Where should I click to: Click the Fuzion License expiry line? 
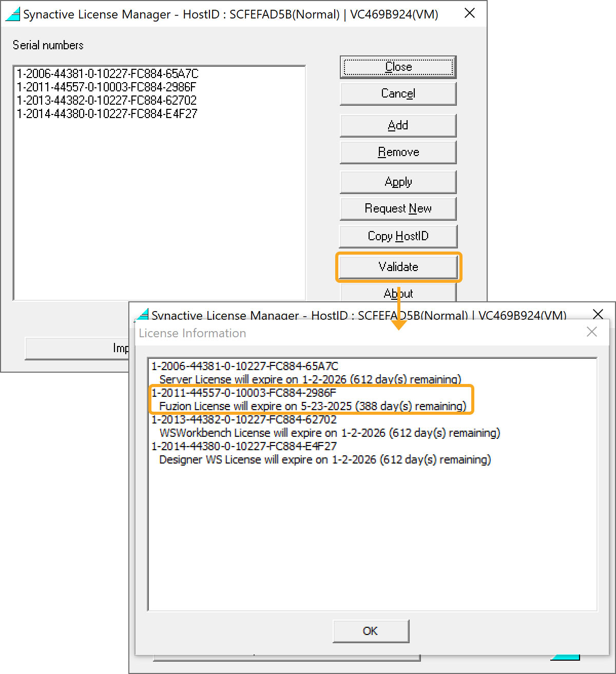[313, 406]
